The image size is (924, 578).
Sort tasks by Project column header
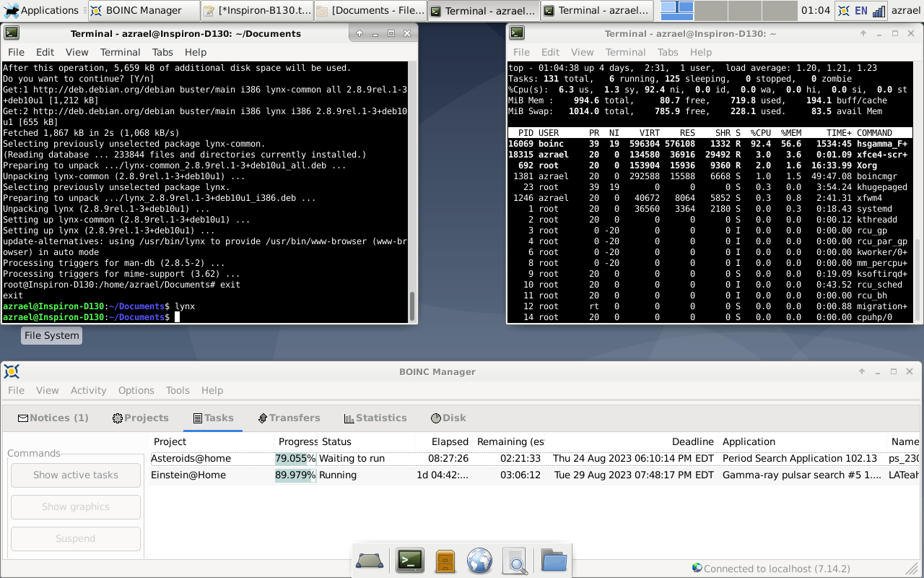click(x=212, y=441)
